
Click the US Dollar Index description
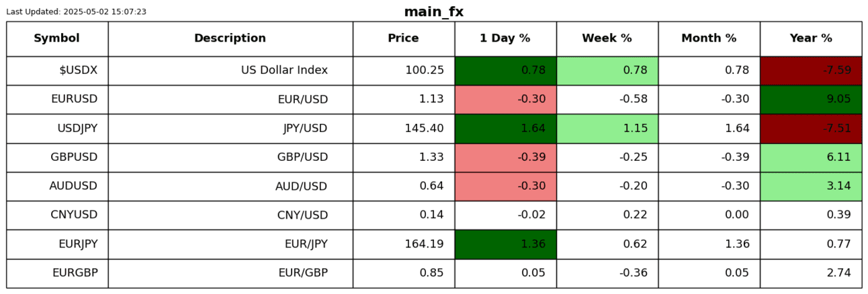click(x=284, y=71)
